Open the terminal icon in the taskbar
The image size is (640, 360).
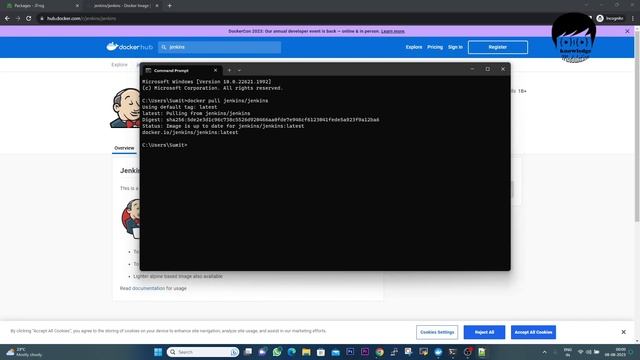coord(453,352)
